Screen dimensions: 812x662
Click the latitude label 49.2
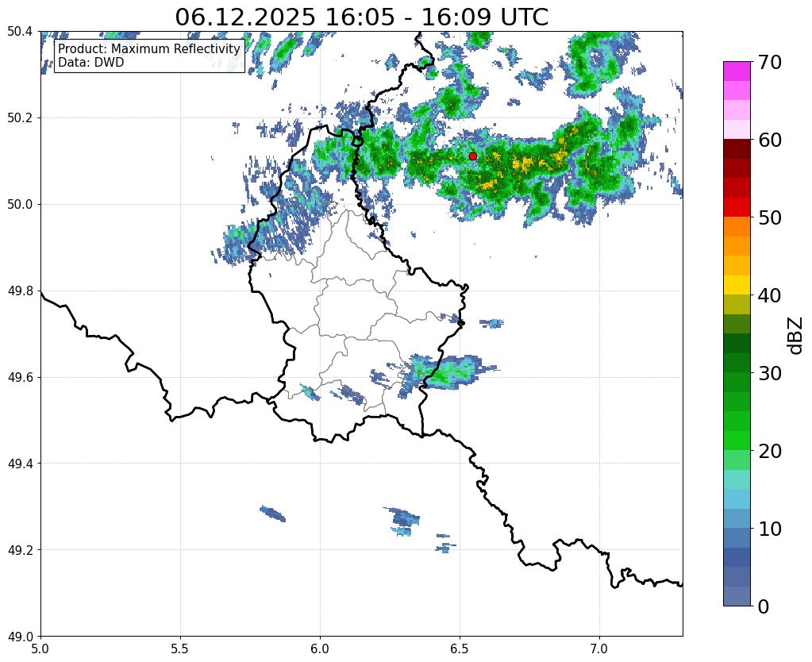[20, 549]
